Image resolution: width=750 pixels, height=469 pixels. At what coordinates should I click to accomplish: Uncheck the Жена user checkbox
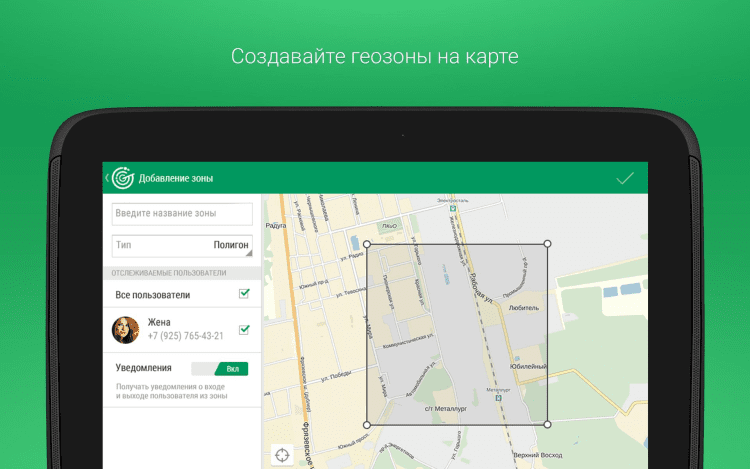244,329
